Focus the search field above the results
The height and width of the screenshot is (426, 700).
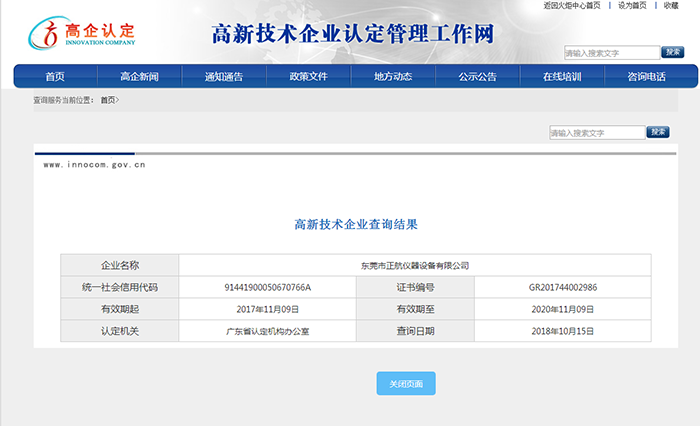coord(596,133)
